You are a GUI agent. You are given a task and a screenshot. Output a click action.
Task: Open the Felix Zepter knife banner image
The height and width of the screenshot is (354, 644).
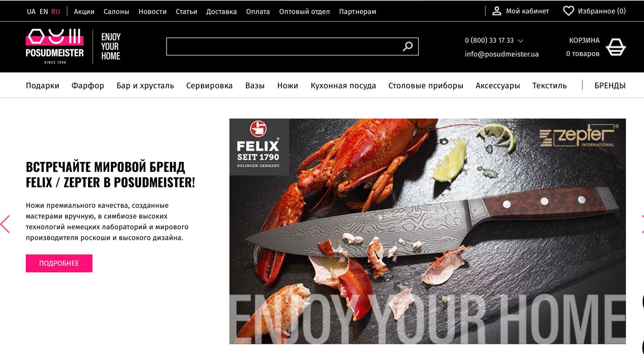click(428, 231)
